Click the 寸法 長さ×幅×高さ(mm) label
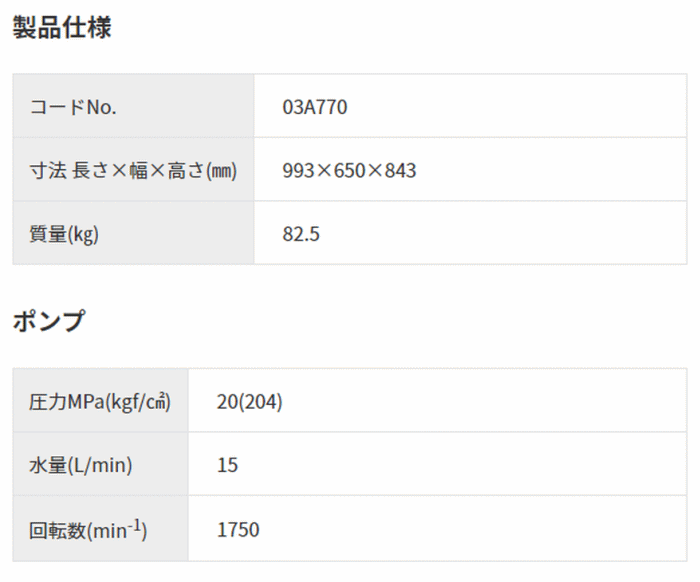 pyautogui.click(x=133, y=170)
